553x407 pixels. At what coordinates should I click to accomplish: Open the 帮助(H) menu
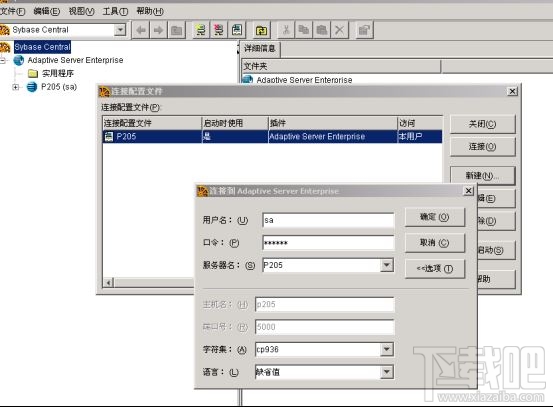point(150,11)
